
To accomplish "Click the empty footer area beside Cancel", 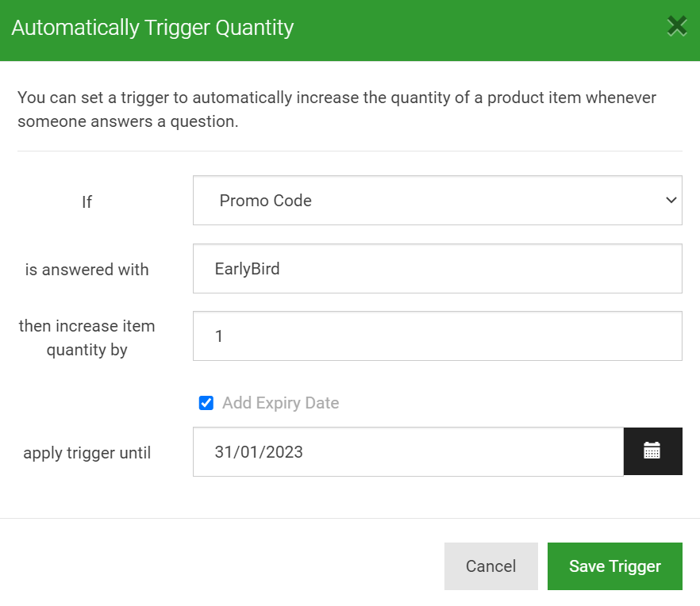I will click(223, 566).
